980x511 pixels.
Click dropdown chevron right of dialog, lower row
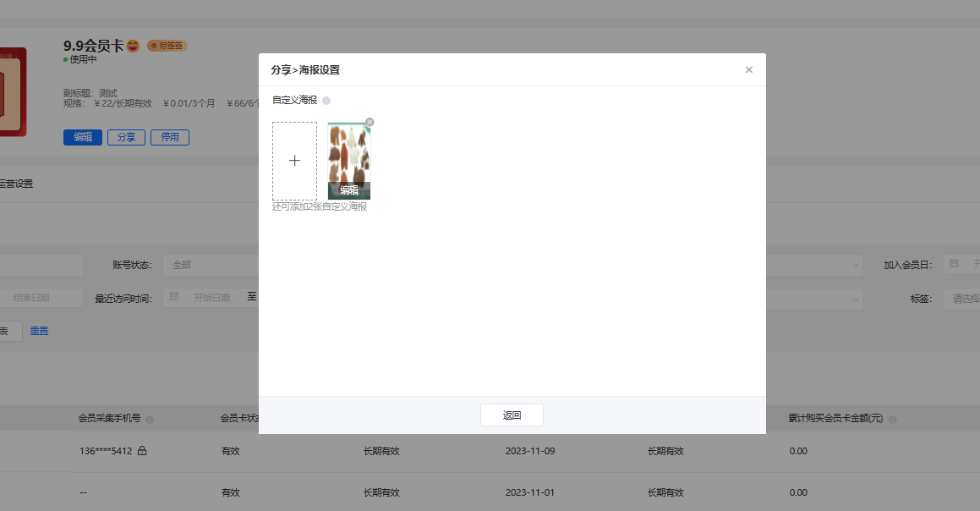pos(855,299)
